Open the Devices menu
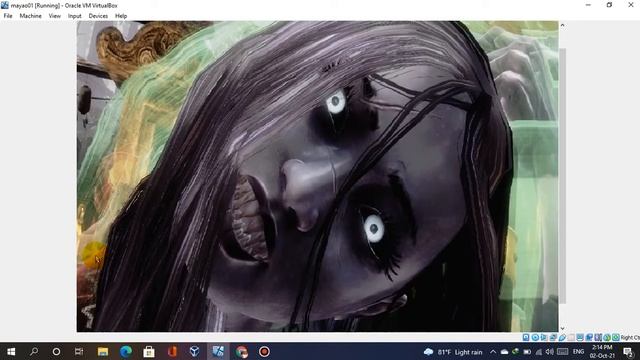Viewport: 640px width, 360px height. (98, 16)
